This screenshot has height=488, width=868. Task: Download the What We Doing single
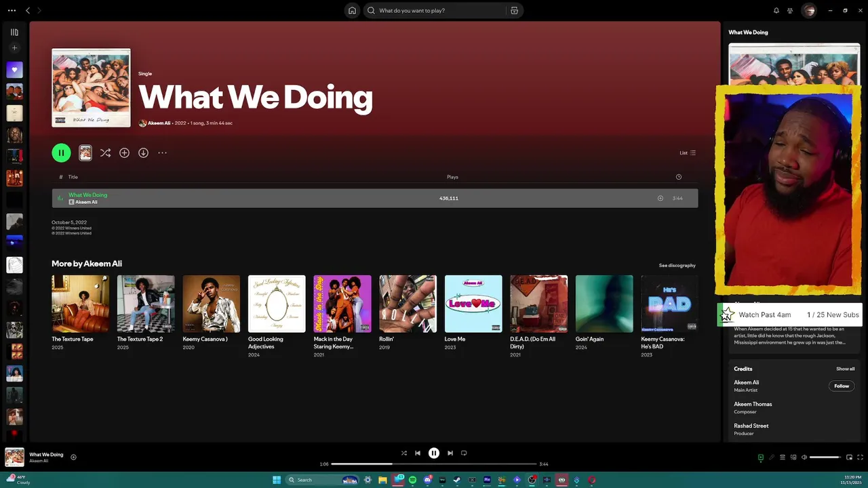143,153
